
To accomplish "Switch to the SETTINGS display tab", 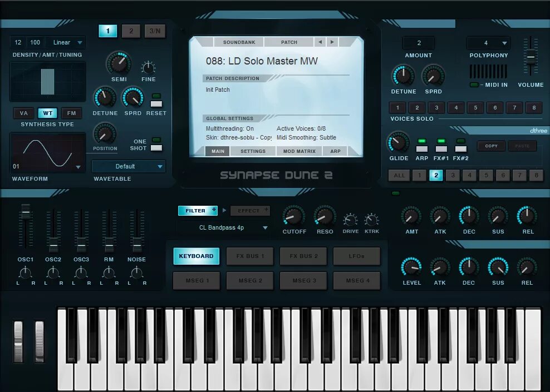I will click(253, 151).
